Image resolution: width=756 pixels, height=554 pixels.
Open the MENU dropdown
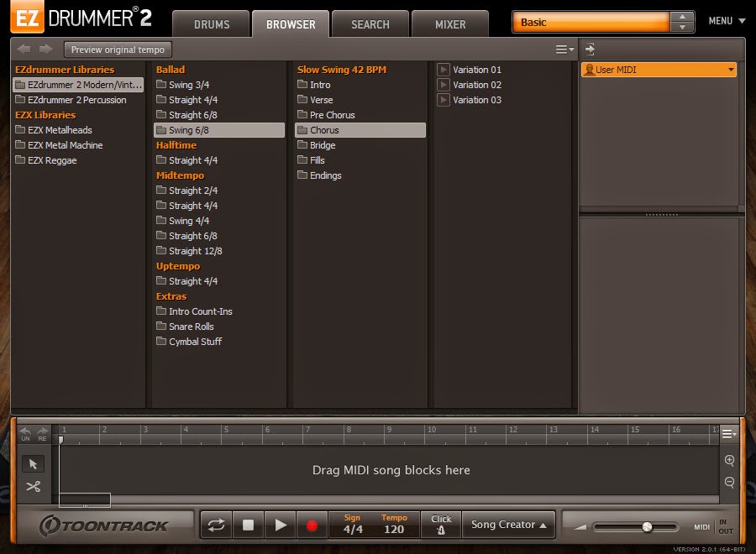(x=724, y=20)
